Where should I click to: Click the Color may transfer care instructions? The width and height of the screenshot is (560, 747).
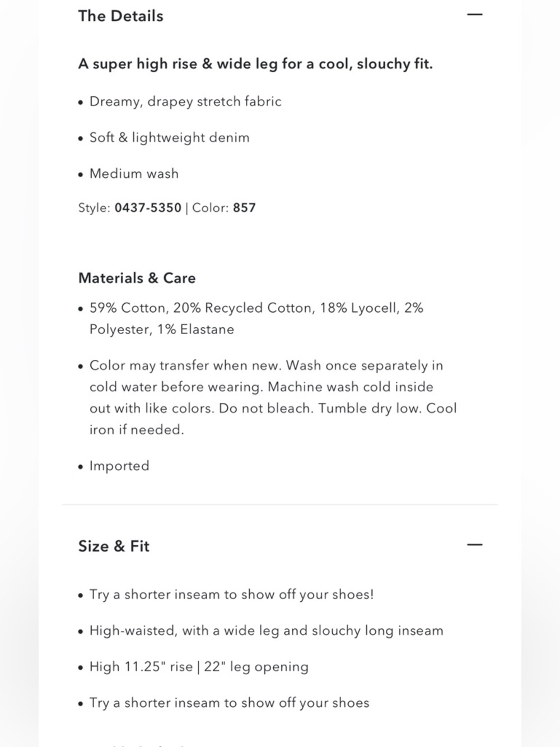pyautogui.click(x=273, y=398)
